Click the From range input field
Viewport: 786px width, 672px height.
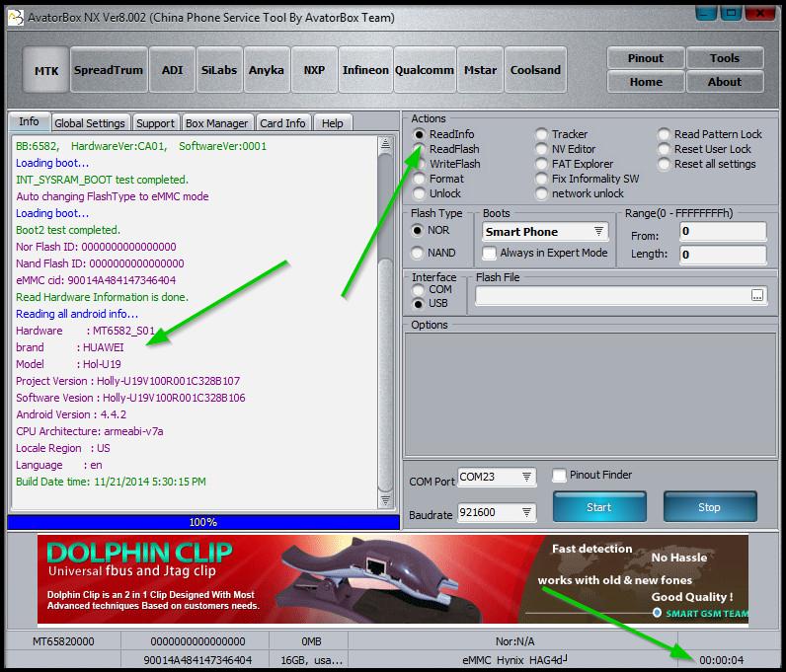coord(723,231)
